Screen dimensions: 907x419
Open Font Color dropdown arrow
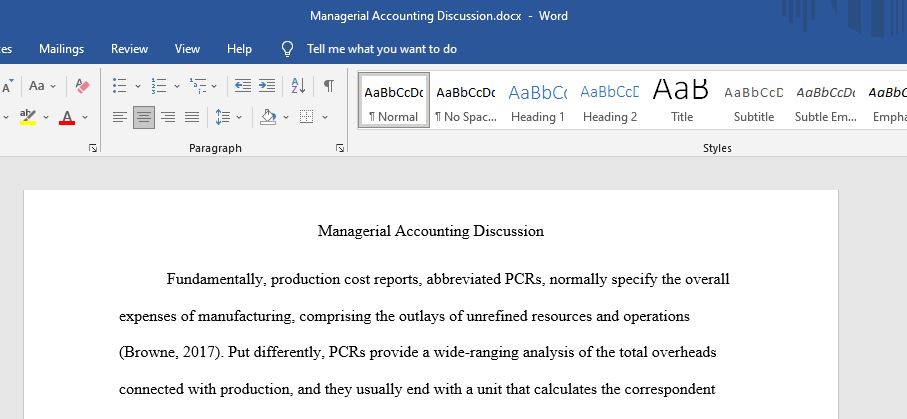[x=85, y=117]
